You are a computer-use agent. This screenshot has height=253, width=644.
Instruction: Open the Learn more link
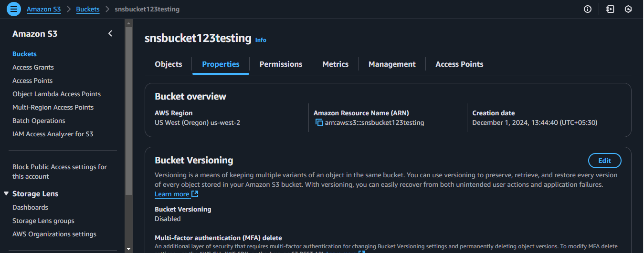pyautogui.click(x=172, y=194)
